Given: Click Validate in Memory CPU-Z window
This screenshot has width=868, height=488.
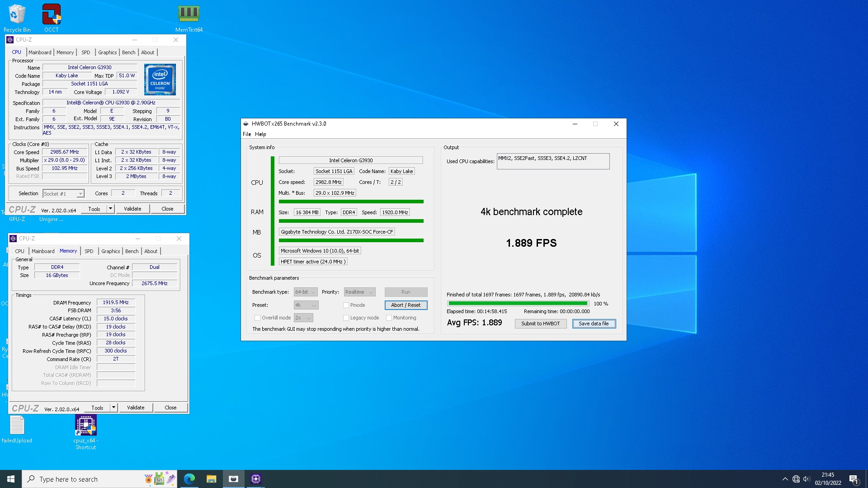Looking at the screenshot, I should pyautogui.click(x=136, y=408).
